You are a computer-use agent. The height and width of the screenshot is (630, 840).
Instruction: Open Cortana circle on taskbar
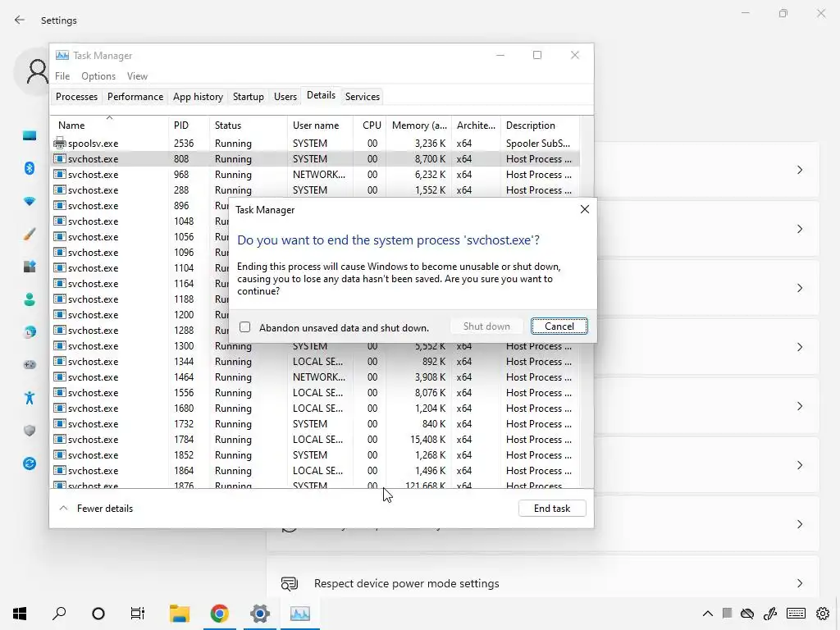pyautogui.click(x=98, y=614)
